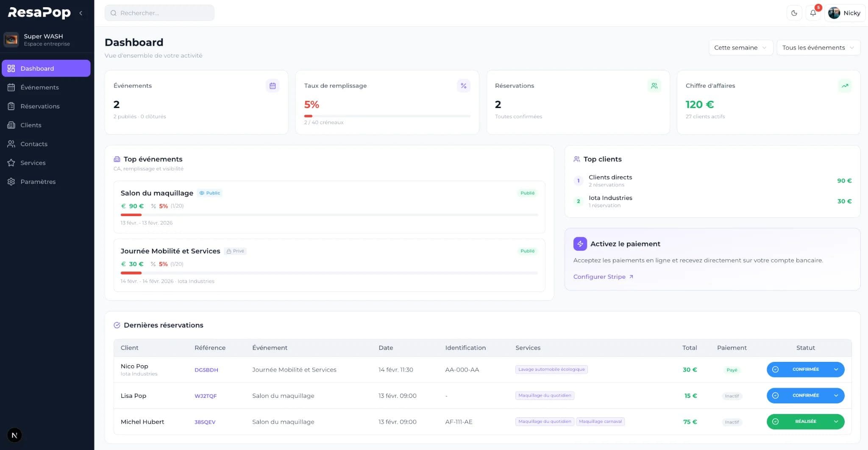This screenshot has width=868, height=450.
Task: Click the Clients sidebar icon
Action: click(x=11, y=125)
